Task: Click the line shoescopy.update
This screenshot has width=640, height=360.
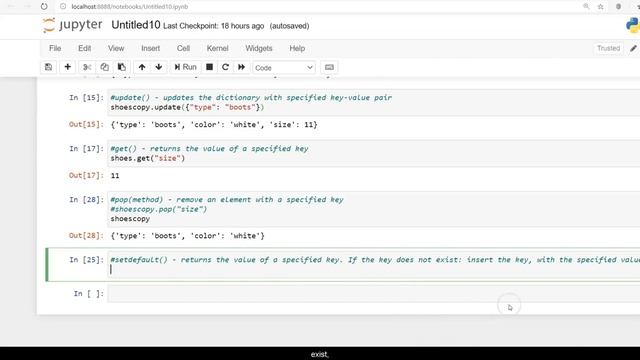Action: 187,107
